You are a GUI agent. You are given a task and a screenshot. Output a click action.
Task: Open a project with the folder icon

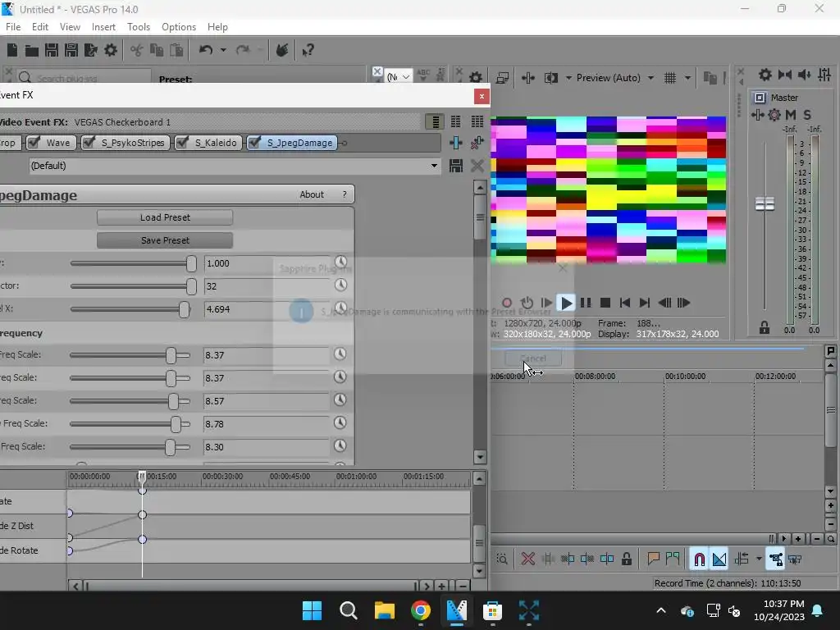tap(32, 50)
